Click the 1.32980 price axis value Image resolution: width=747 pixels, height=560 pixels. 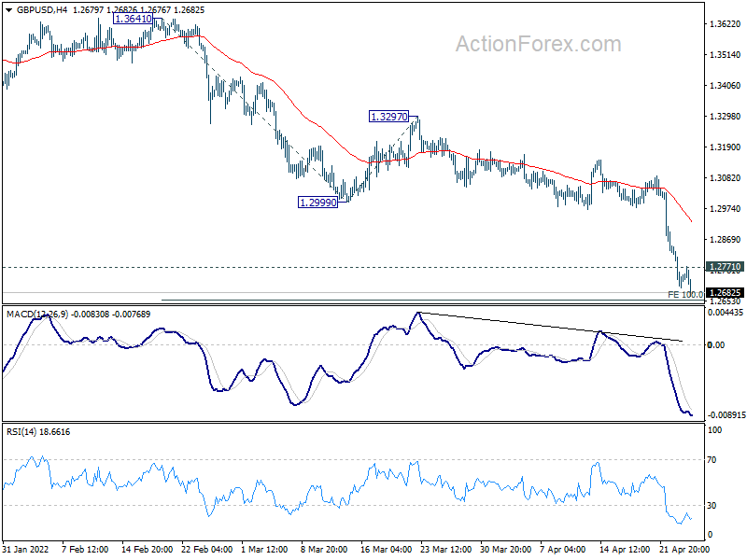[726, 116]
